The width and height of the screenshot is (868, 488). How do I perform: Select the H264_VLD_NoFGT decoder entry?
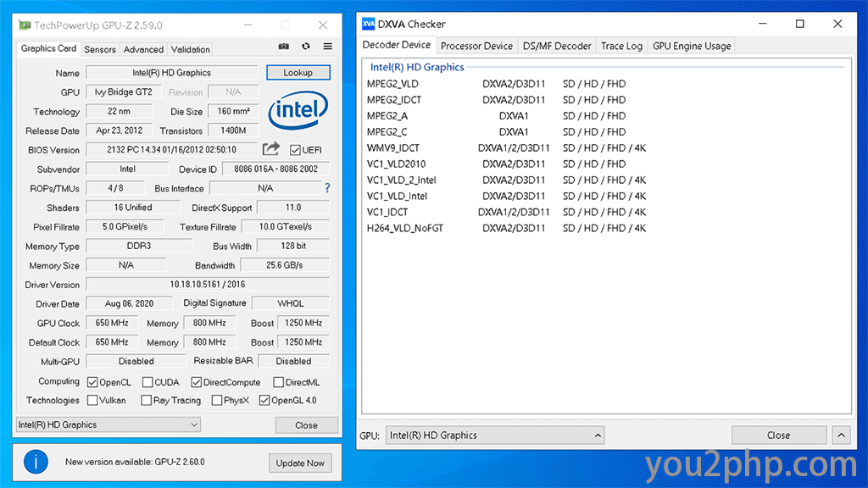pos(405,228)
